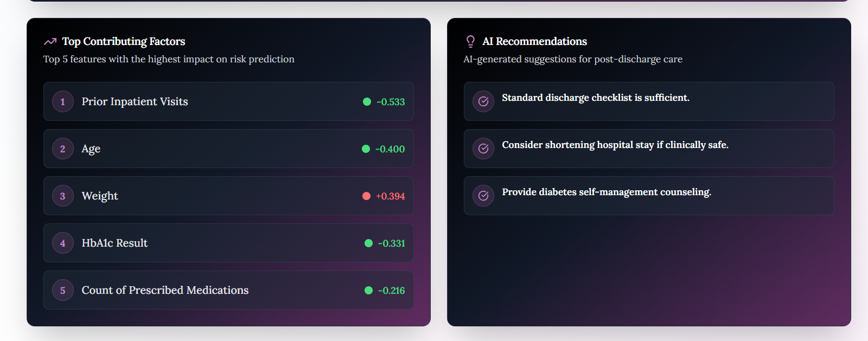Click green indicator dot for Prior Inpatient Visits
868x341 pixels.
click(x=367, y=101)
